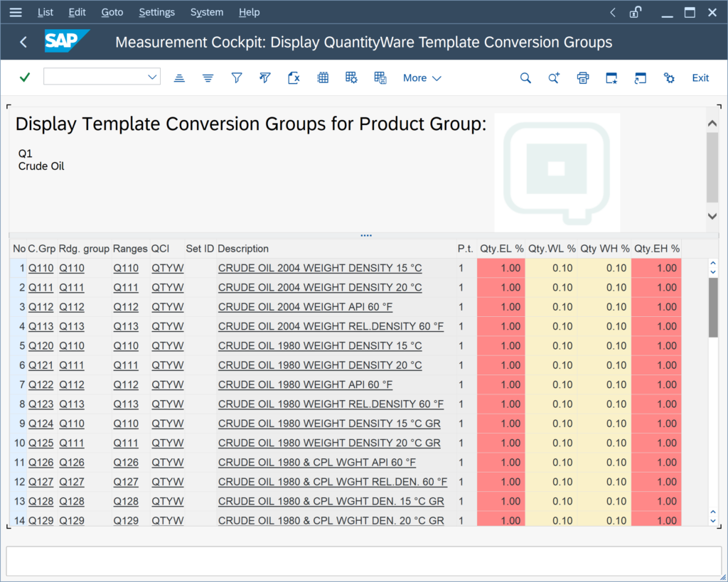Open CRUDE OIL 1980 & CPL WGHT API 60 °F
The height and width of the screenshot is (582, 728).
coord(316,463)
